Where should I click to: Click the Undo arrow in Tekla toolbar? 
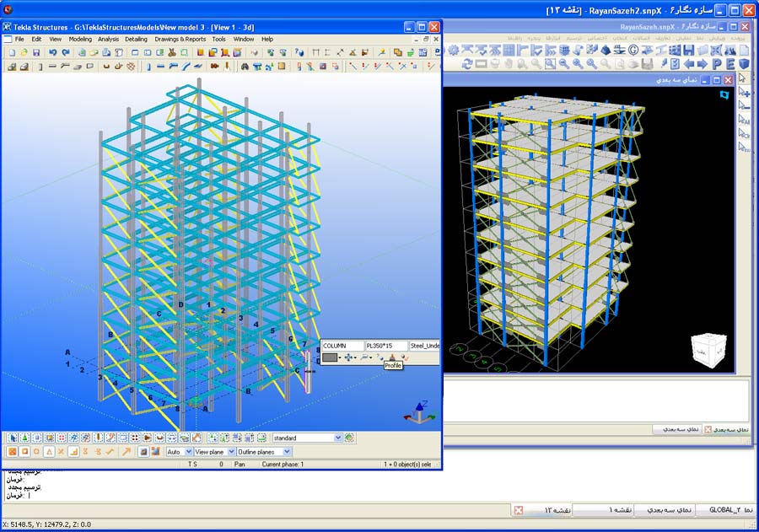point(53,52)
